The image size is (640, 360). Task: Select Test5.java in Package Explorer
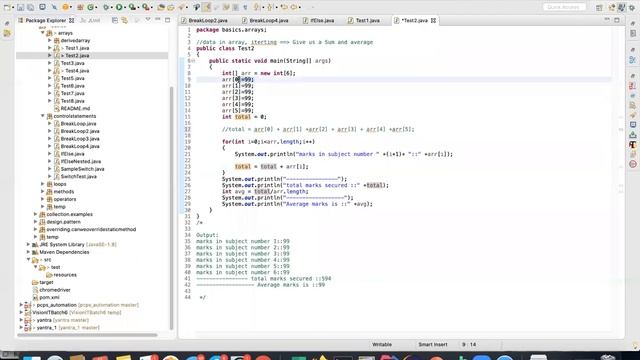(72, 78)
